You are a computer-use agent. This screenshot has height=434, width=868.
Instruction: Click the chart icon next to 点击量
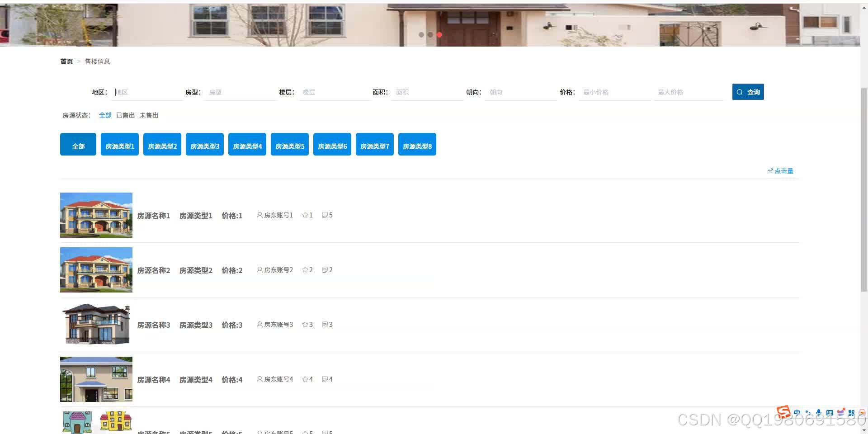click(770, 170)
